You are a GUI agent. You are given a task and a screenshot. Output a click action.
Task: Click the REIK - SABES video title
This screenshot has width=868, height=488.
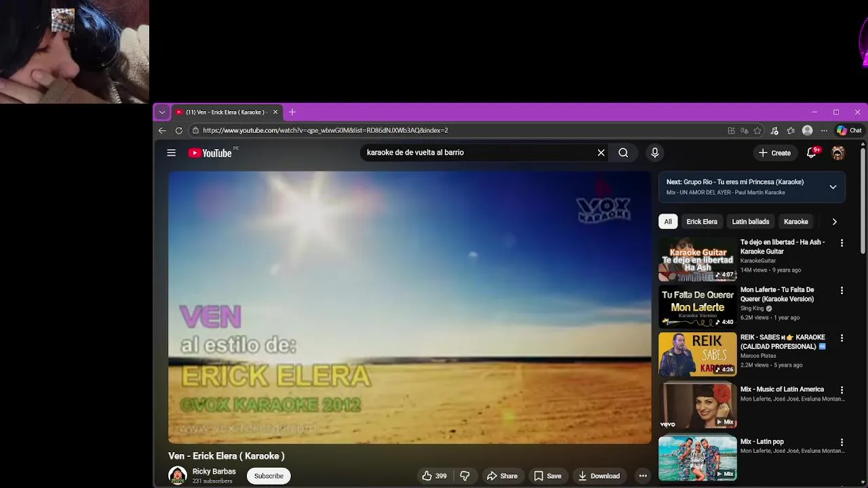[x=783, y=342]
